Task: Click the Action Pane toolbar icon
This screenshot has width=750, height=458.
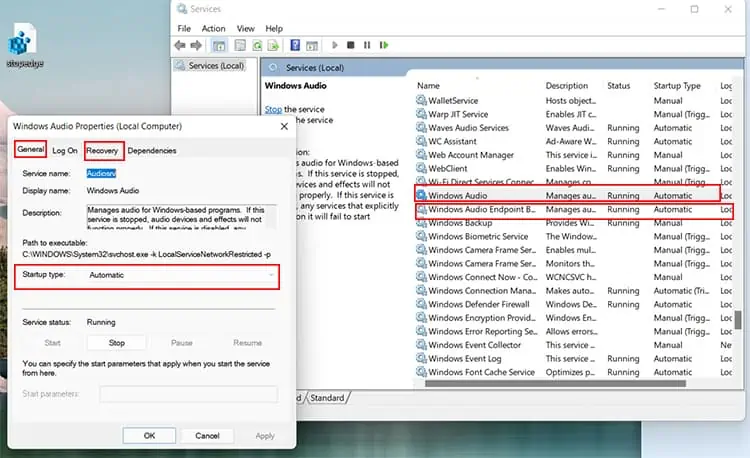Action: click(x=312, y=45)
